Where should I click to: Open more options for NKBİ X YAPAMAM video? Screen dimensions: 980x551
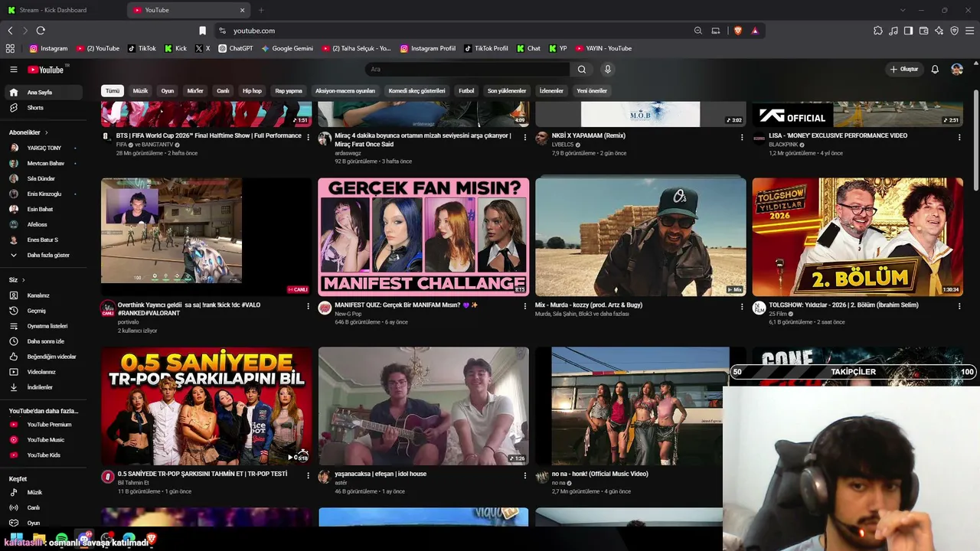coord(742,138)
